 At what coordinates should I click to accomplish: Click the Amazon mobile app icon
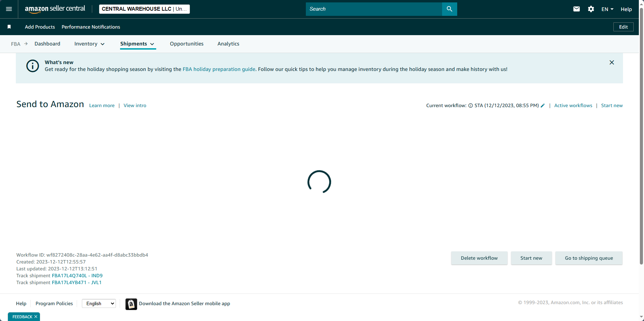click(131, 304)
